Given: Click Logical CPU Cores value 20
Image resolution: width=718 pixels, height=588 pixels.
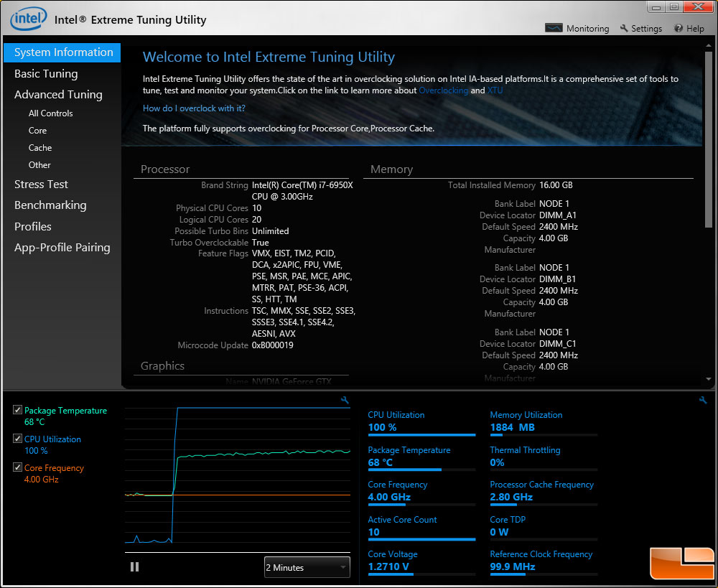Looking at the screenshot, I should coord(256,220).
